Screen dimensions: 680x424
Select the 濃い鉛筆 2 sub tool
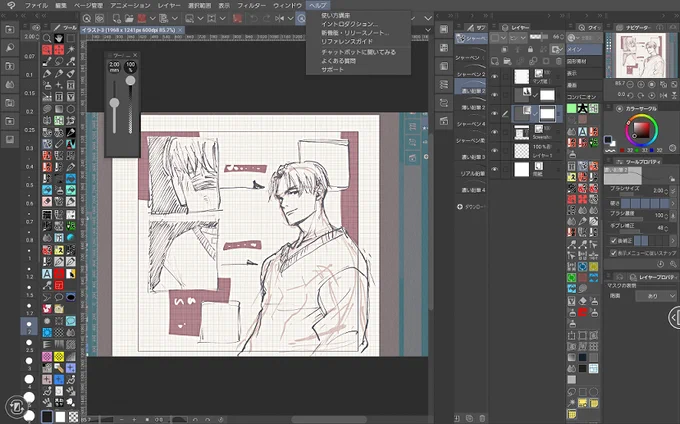point(471,87)
